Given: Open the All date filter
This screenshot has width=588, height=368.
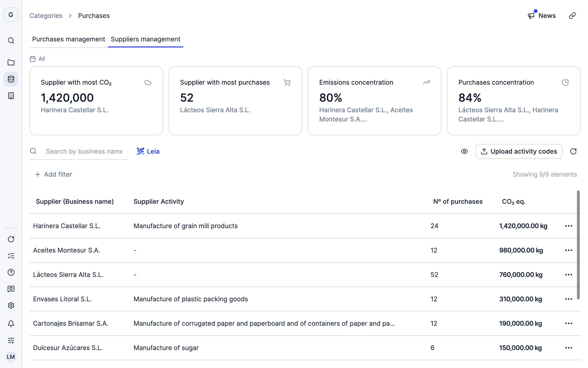Looking at the screenshot, I should 37,59.
